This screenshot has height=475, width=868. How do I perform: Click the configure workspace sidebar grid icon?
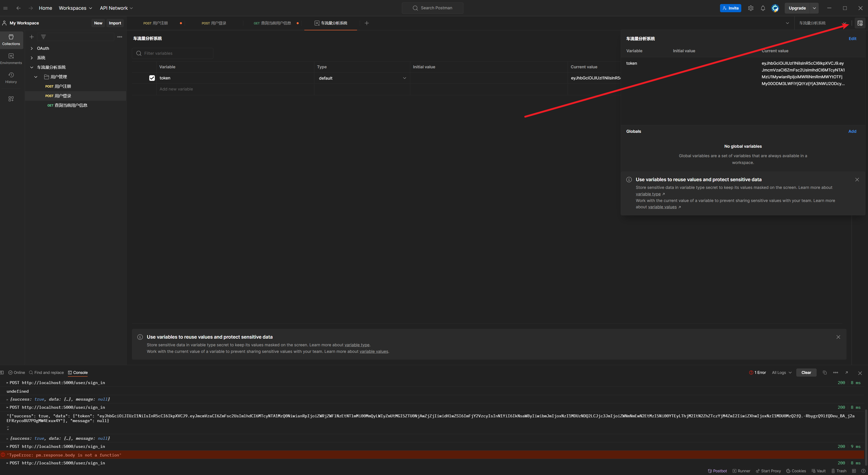pyautogui.click(x=11, y=99)
